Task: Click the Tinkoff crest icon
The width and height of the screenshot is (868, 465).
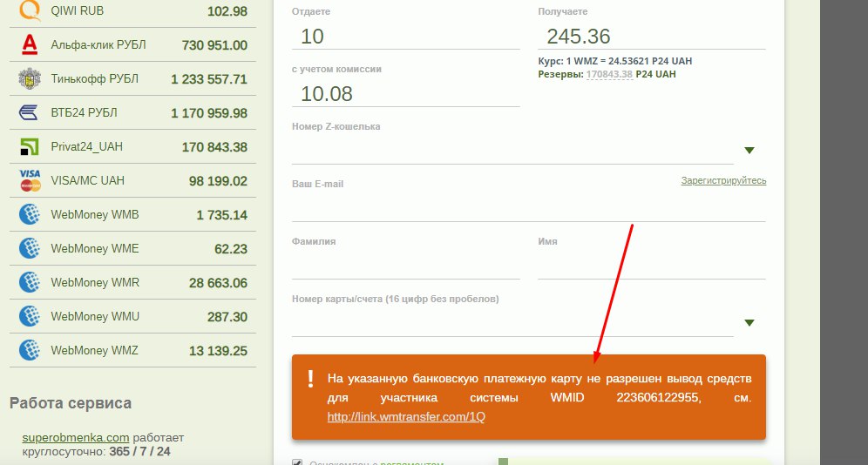Action: pos(30,79)
